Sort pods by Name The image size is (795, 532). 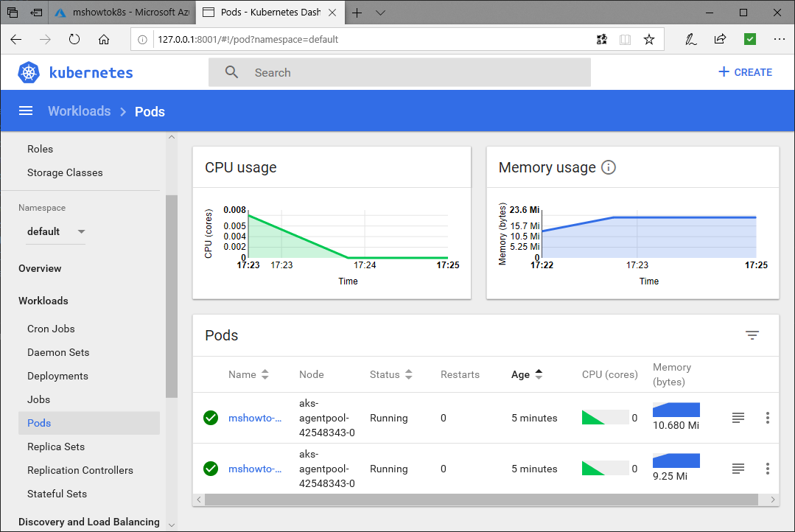[x=248, y=375]
